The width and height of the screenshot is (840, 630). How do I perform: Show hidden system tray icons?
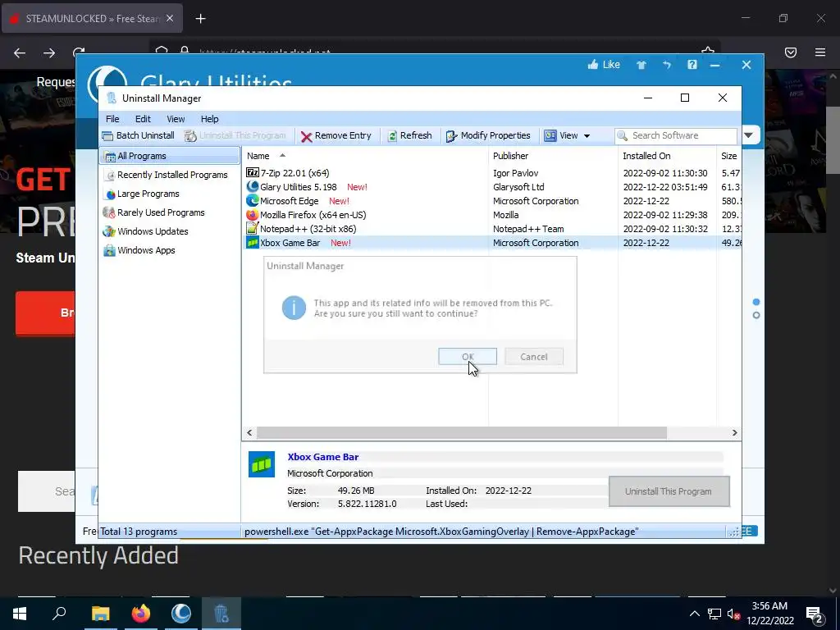[694, 614]
